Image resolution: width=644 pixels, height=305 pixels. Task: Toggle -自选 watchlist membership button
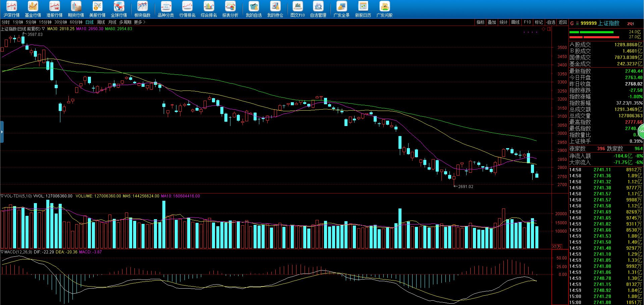[x=550, y=22]
